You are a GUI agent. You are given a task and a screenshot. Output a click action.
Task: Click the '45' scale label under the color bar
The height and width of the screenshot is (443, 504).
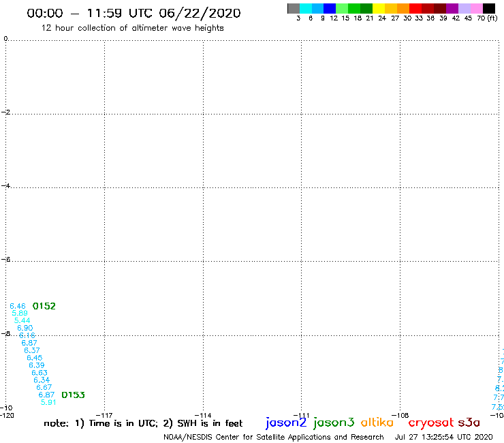(468, 18)
